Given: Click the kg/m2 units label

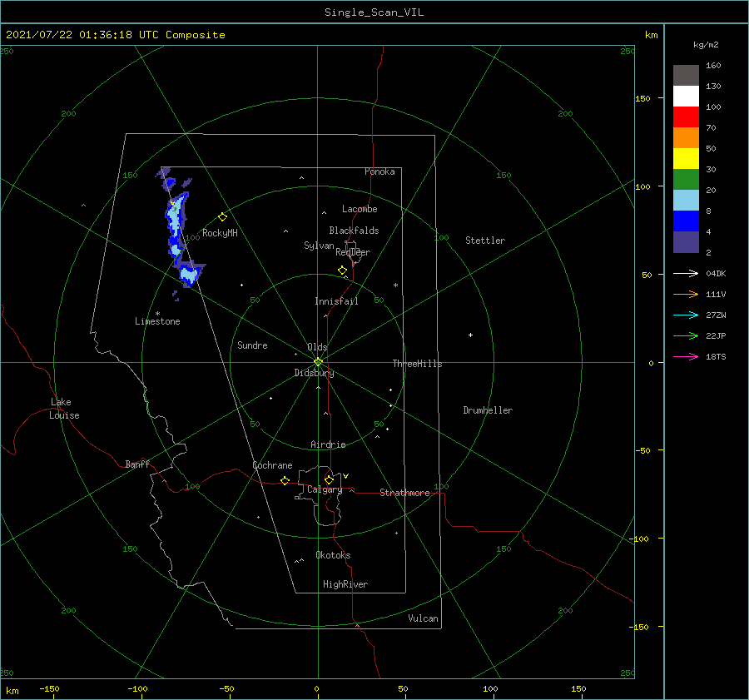Looking at the screenshot, I should (x=706, y=45).
